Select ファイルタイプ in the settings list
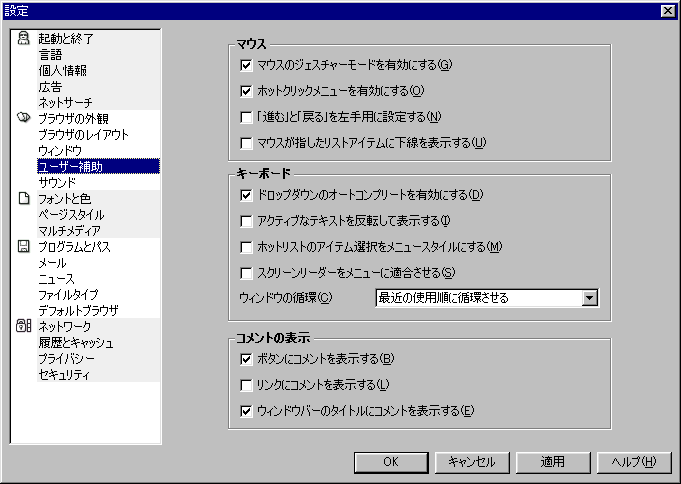681x484 pixels. click(98, 294)
